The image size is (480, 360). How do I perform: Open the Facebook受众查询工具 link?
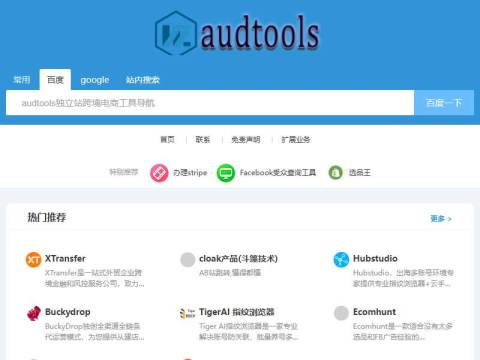coord(278,173)
